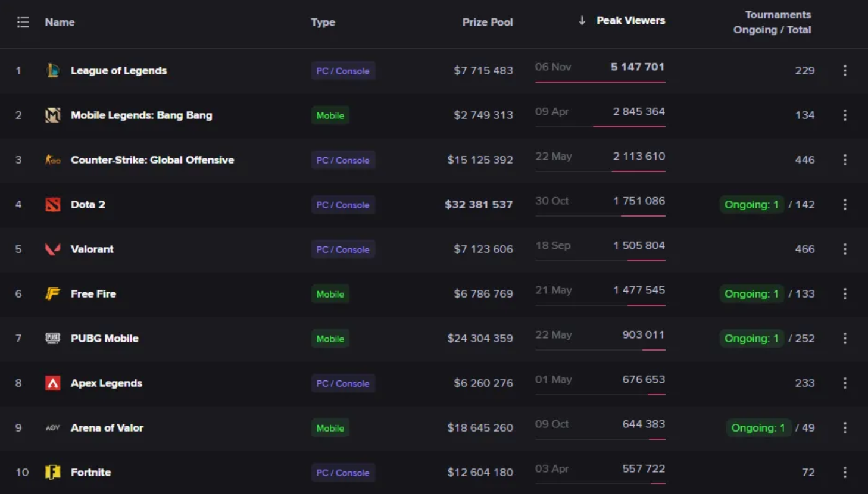This screenshot has height=494, width=868.
Task: Click the Free Fire logo icon
Action: pyautogui.click(x=53, y=293)
